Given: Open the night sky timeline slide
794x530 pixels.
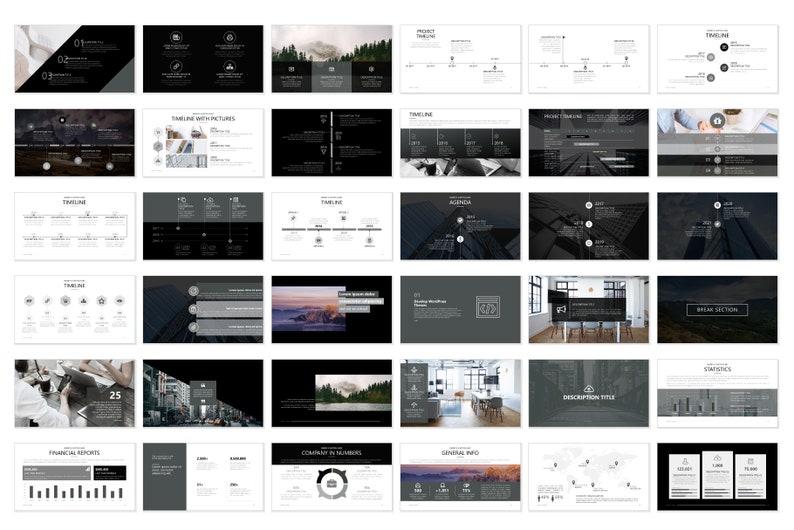Looking at the screenshot, I should pyautogui.click(x=75, y=143).
